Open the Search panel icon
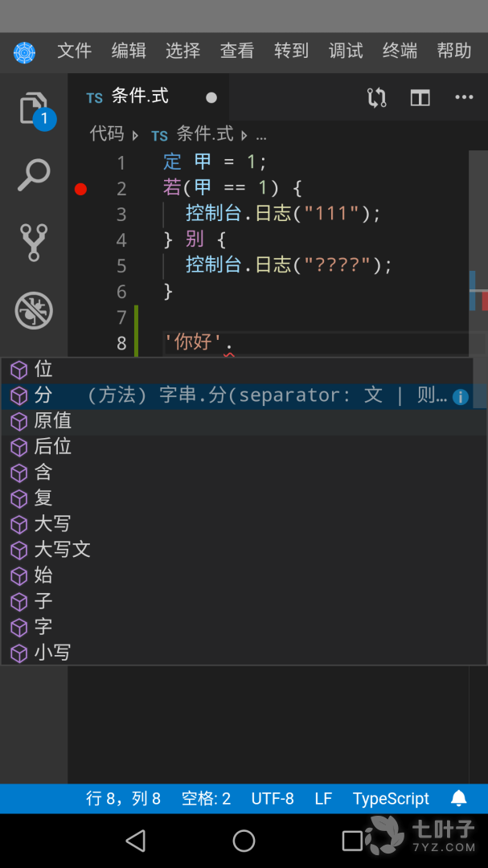 tap(34, 175)
